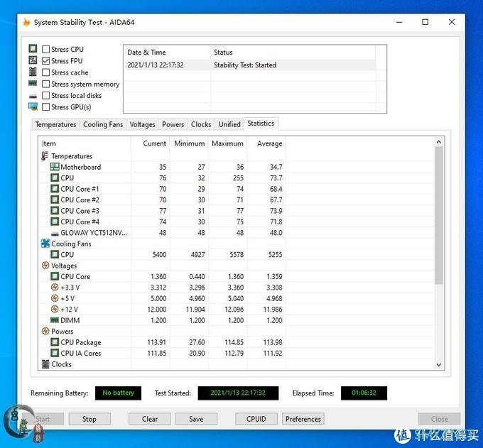This screenshot has height=448, width=483.
Task: Click the Temperatures thermometer icon in list
Action: tap(45, 155)
